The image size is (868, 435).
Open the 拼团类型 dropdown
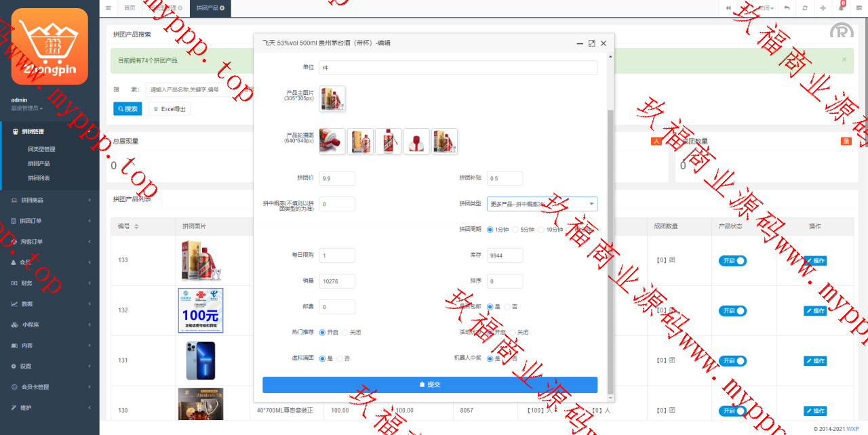pyautogui.click(x=542, y=204)
